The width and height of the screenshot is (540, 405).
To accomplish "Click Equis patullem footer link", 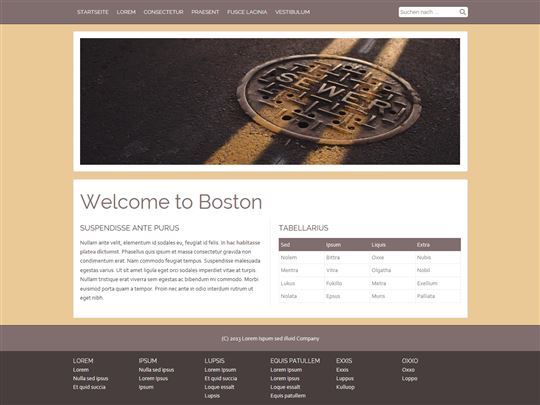I will (288, 396).
